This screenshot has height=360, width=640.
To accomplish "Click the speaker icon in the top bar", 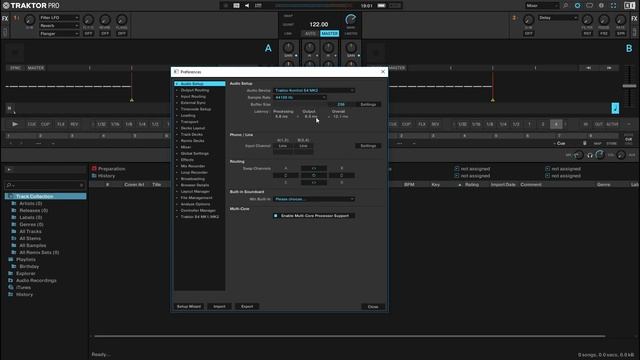I will [x=247, y=6].
